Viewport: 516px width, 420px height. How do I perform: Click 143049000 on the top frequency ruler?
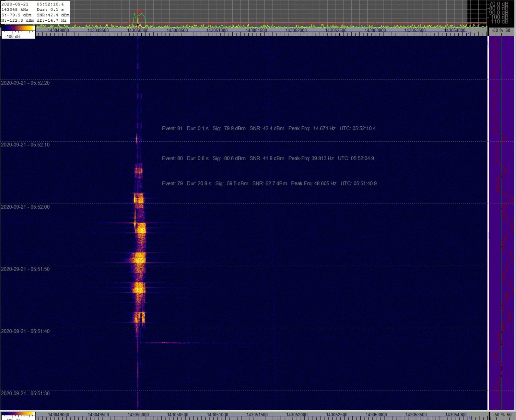pyautogui.click(x=58, y=30)
